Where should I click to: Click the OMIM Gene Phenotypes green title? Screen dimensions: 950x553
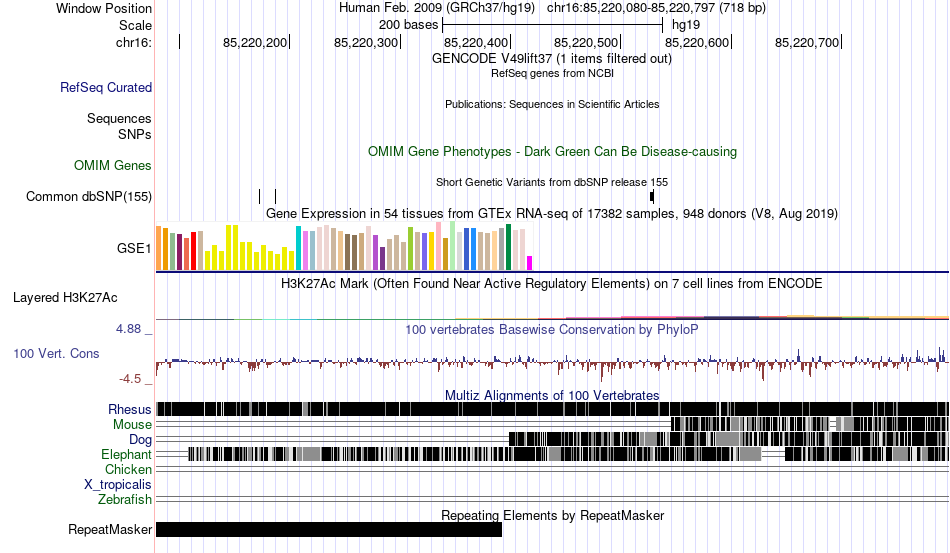(x=553, y=151)
